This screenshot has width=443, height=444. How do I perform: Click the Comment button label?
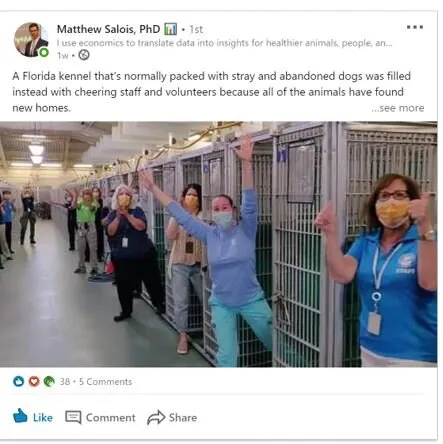(x=111, y=417)
